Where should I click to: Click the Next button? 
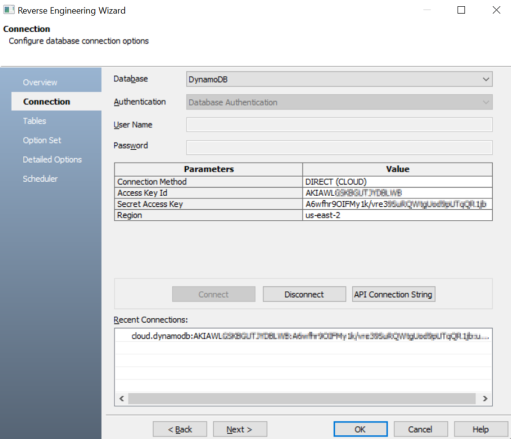click(x=240, y=429)
